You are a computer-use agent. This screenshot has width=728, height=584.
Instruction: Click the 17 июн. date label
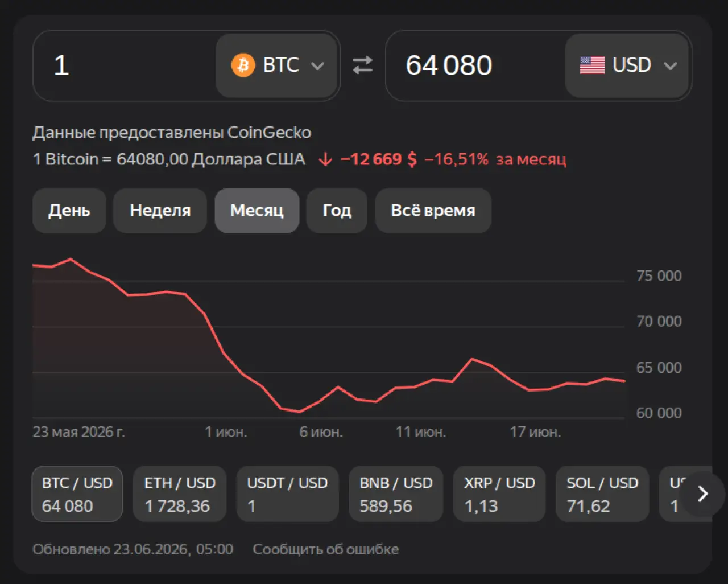[535, 432]
